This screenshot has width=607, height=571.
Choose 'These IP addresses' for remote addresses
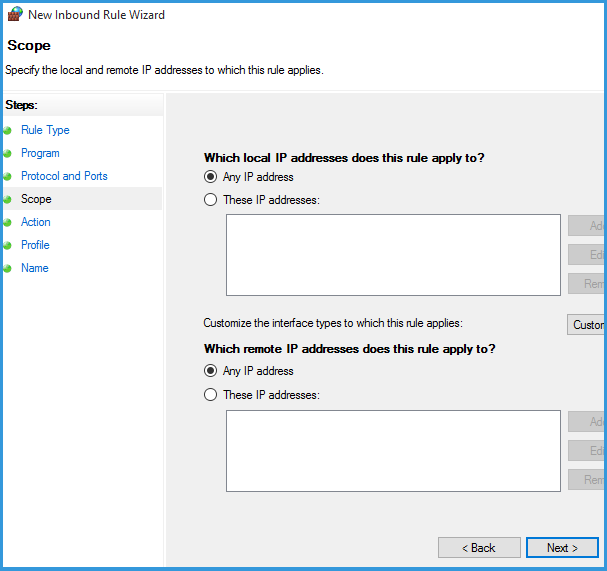click(x=210, y=395)
